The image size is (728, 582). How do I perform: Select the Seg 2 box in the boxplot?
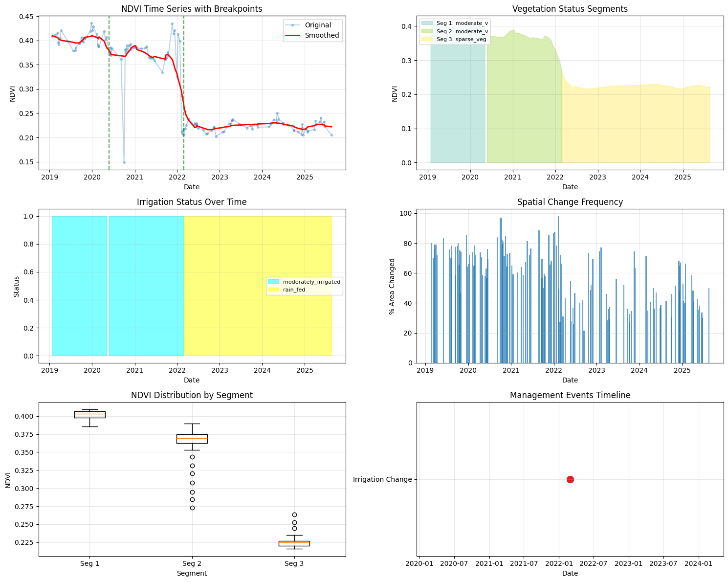[x=192, y=439]
